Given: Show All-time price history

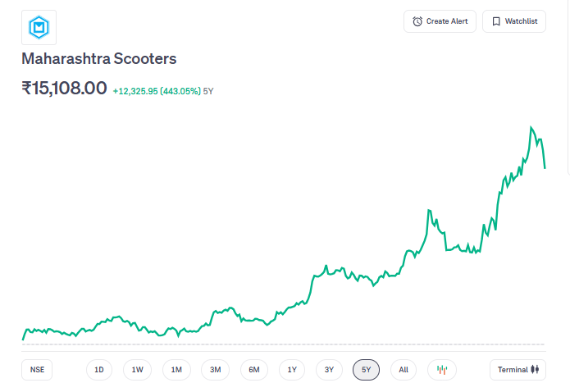Looking at the screenshot, I should (x=404, y=370).
